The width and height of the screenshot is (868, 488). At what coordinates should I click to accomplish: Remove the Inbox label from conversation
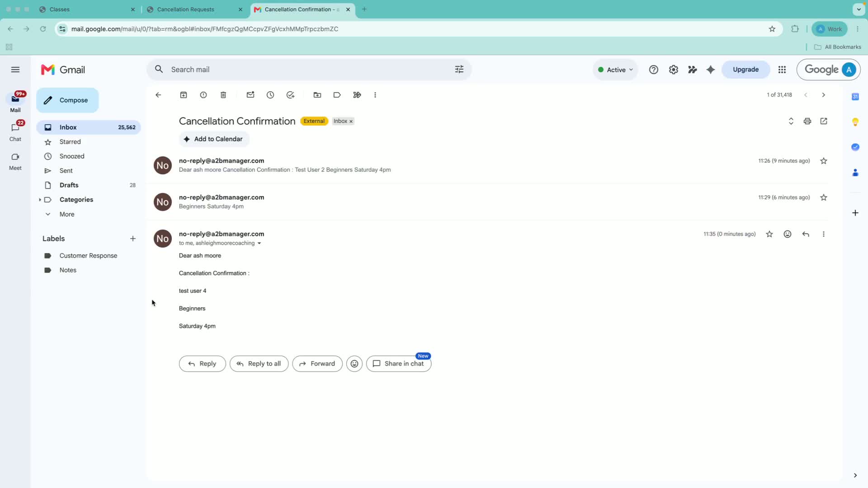[351, 121]
